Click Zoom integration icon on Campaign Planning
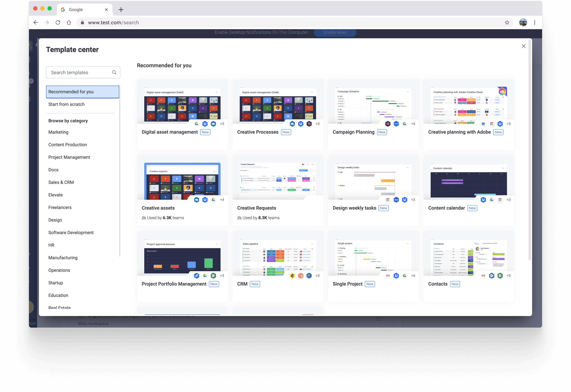 point(396,124)
